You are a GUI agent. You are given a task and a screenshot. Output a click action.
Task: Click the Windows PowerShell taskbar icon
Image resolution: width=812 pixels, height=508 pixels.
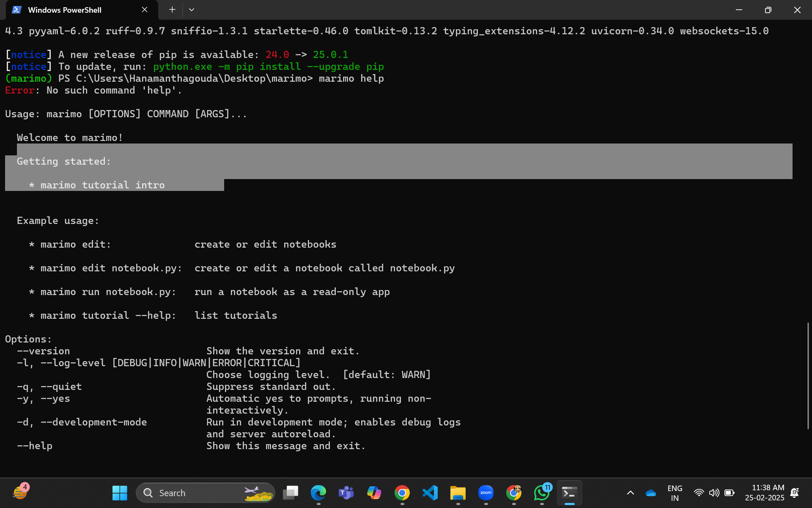coord(569,493)
